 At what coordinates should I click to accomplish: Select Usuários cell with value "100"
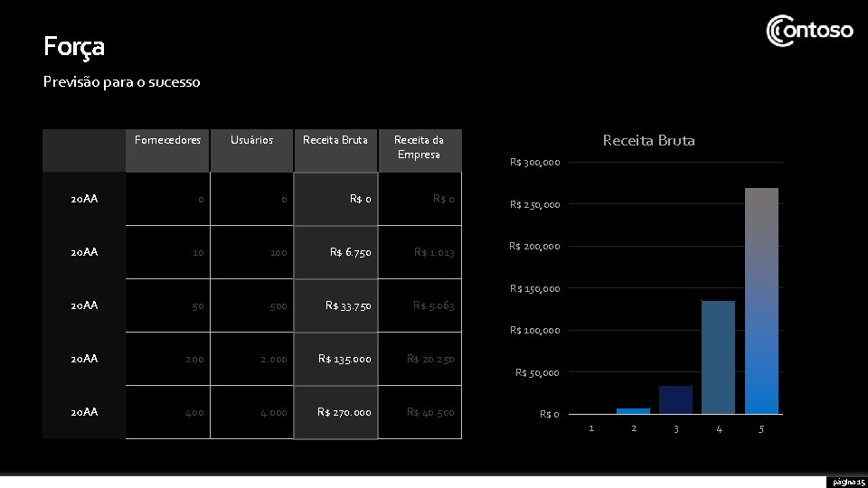pos(252,252)
